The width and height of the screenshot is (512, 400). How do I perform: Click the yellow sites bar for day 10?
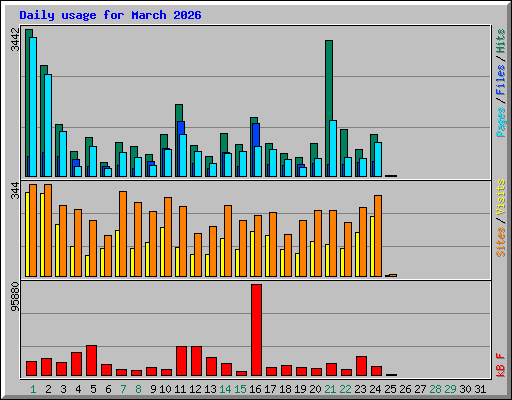[x=162, y=252]
